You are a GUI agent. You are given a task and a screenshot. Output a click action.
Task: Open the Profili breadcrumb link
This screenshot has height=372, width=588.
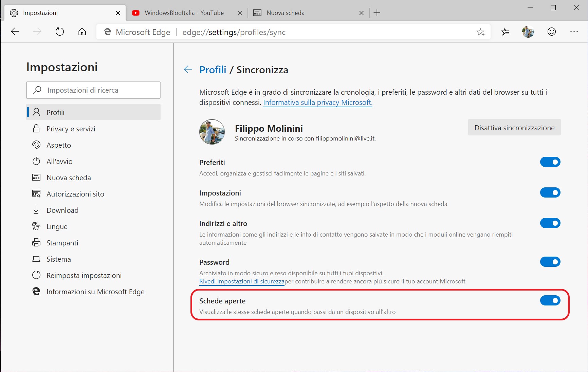tap(213, 70)
